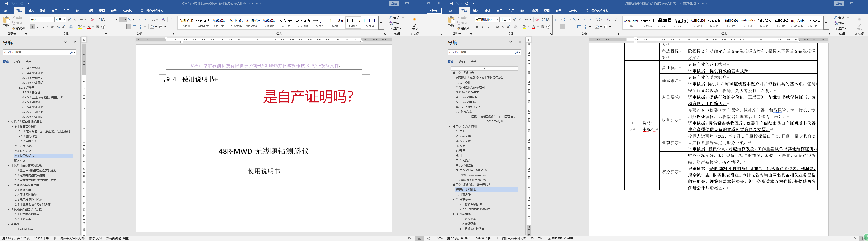
Task: Switch to 页面 tab in left navigation pane
Action: point(17,61)
